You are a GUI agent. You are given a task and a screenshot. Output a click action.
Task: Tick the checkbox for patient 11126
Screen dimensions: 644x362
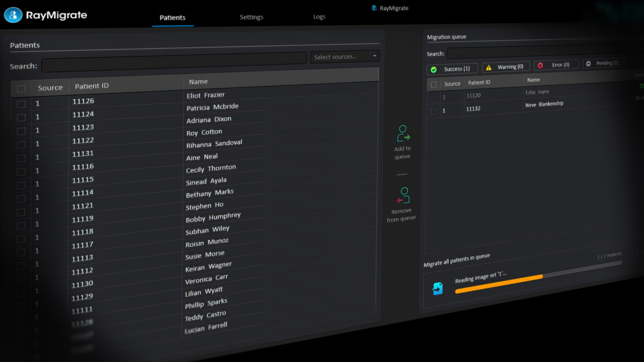(x=21, y=104)
